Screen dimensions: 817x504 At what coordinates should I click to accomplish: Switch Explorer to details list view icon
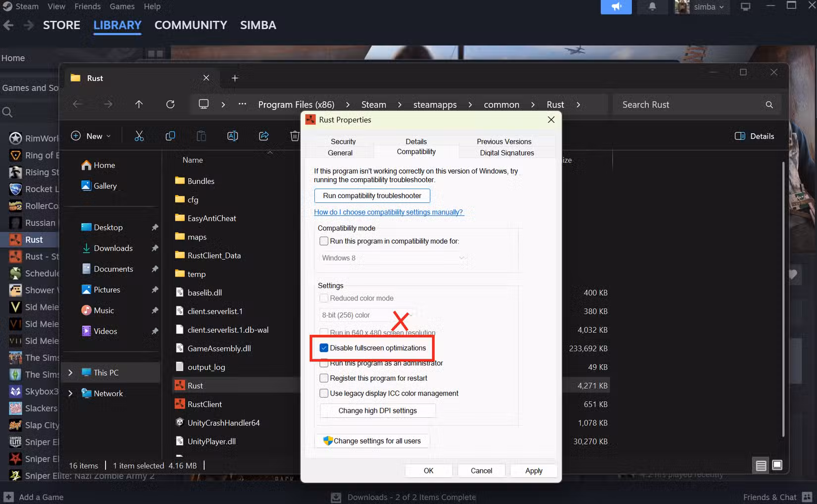[x=761, y=465]
